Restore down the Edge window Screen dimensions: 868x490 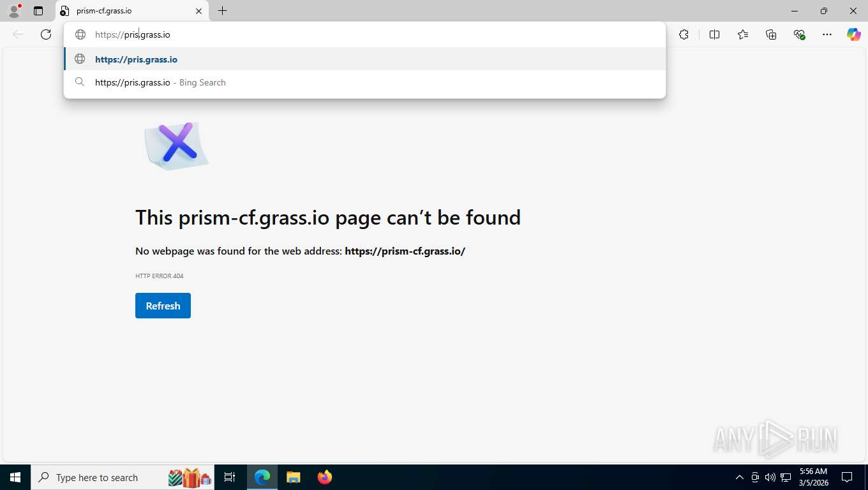[x=824, y=11]
